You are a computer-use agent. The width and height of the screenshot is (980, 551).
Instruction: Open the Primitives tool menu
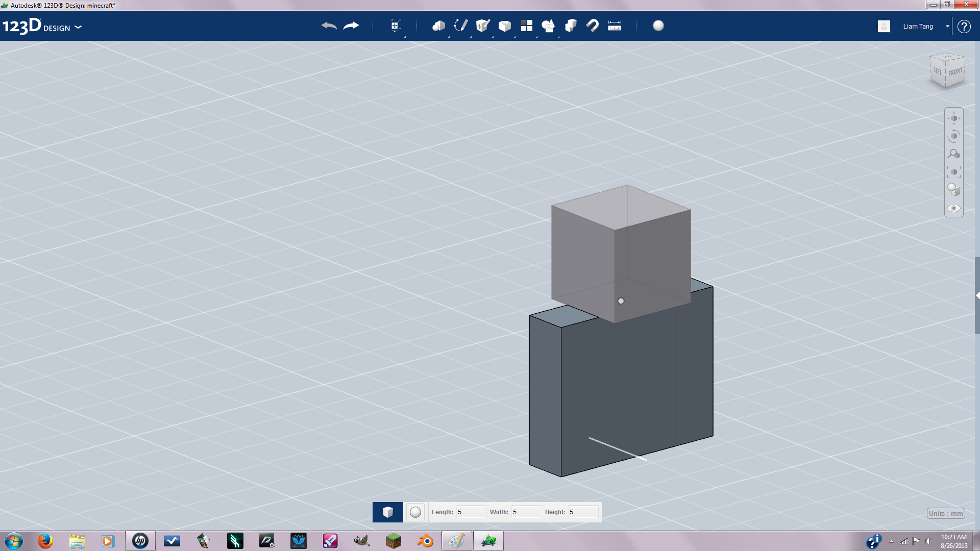[x=438, y=26]
